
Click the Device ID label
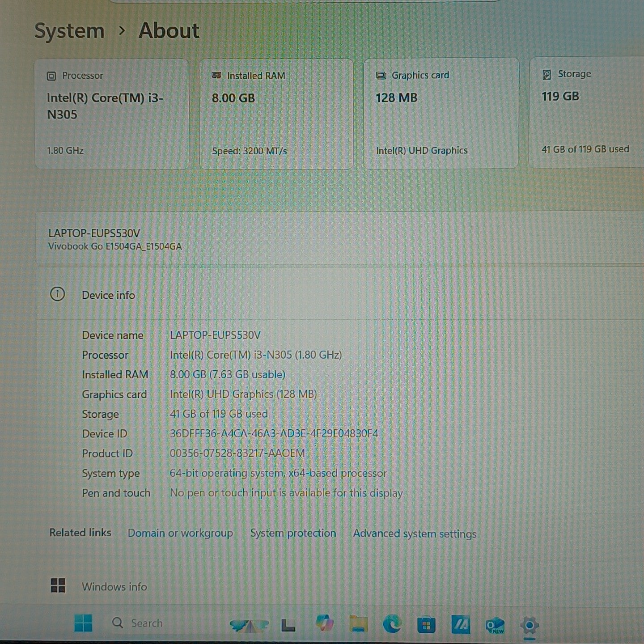click(105, 433)
